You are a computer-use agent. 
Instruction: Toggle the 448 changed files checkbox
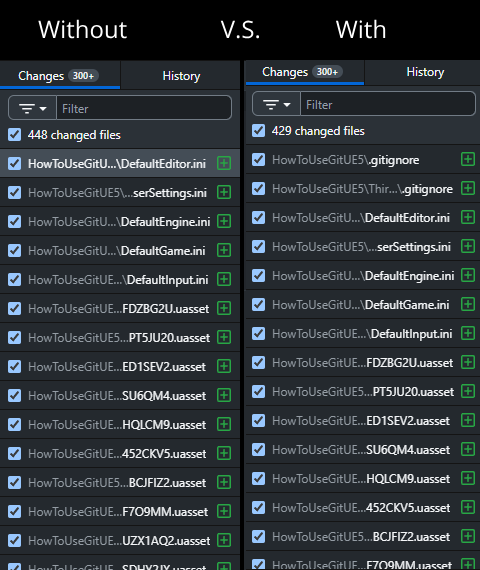coord(15,135)
